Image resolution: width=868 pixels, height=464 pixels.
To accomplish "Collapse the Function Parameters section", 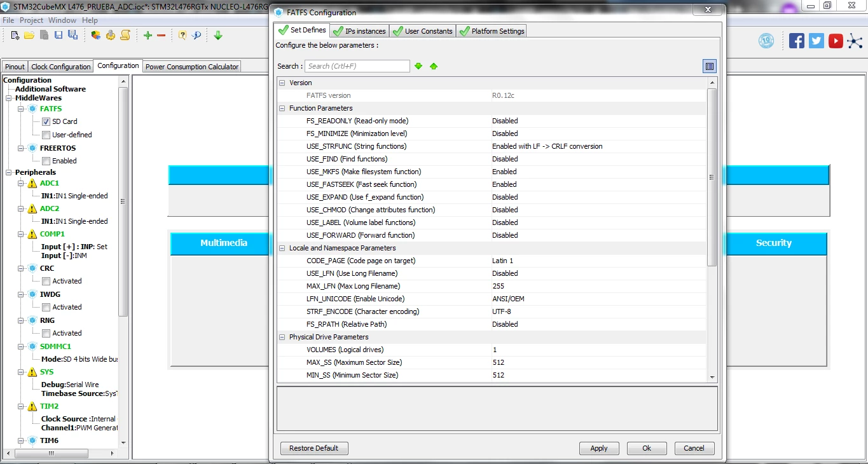I will coord(282,108).
